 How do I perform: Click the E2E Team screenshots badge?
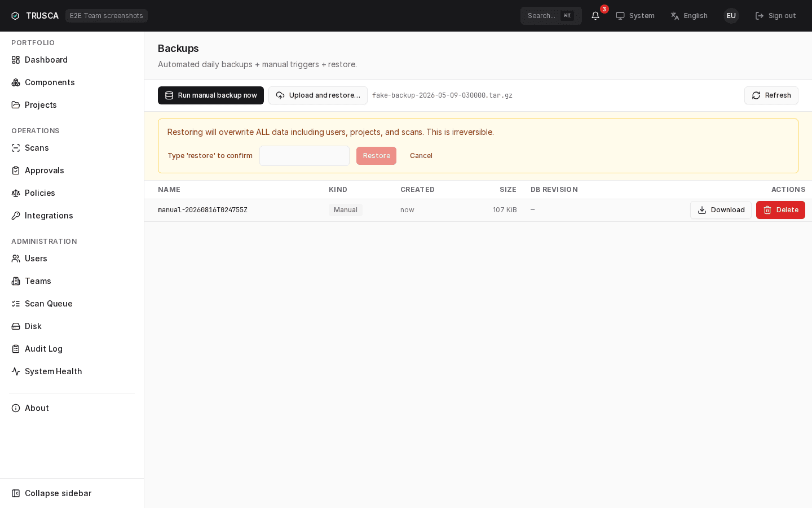pos(107,16)
